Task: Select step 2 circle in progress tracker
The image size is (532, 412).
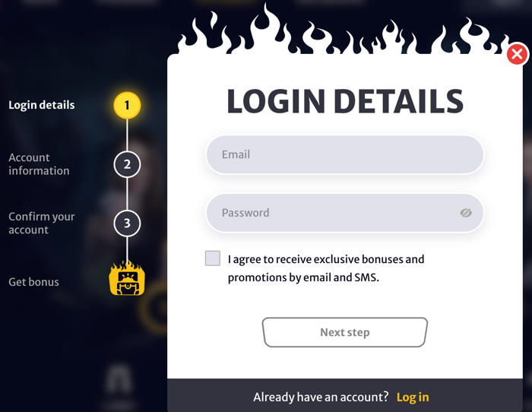Action: [x=127, y=164]
